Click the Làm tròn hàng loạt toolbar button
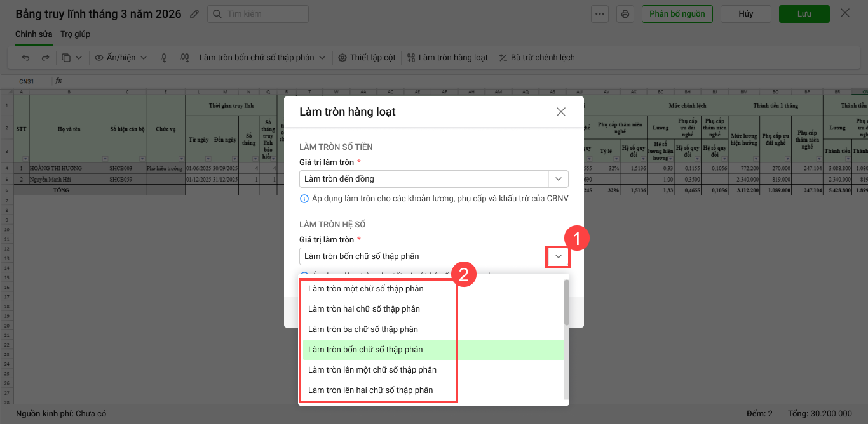The width and height of the screenshot is (868, 424). click(447, 58)
